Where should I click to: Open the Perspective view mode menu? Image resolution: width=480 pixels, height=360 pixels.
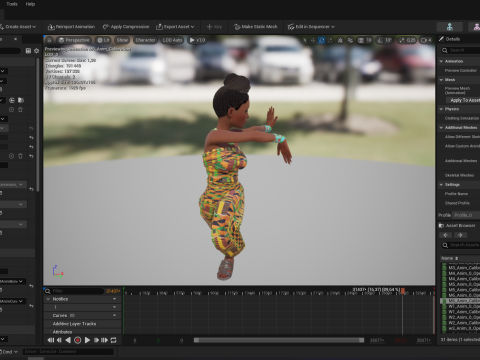pyautogui.click(x=74, y=40)
